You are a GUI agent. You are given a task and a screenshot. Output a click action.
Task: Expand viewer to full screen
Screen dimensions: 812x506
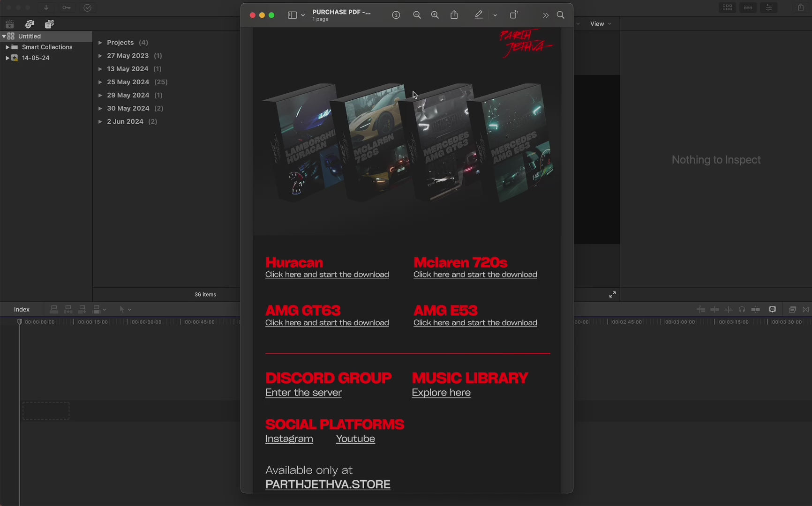[612, 294]
